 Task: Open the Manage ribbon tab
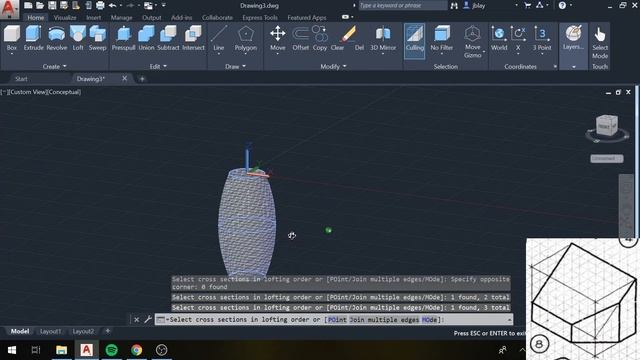coord(121,18)
